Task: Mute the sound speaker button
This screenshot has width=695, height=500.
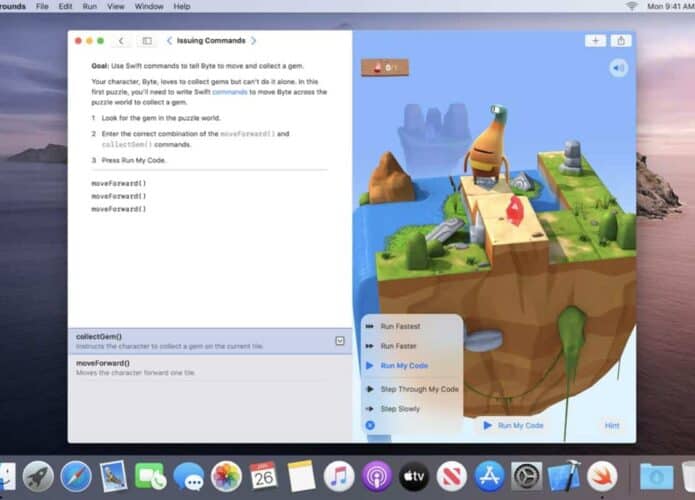Action: coord(618,68)
